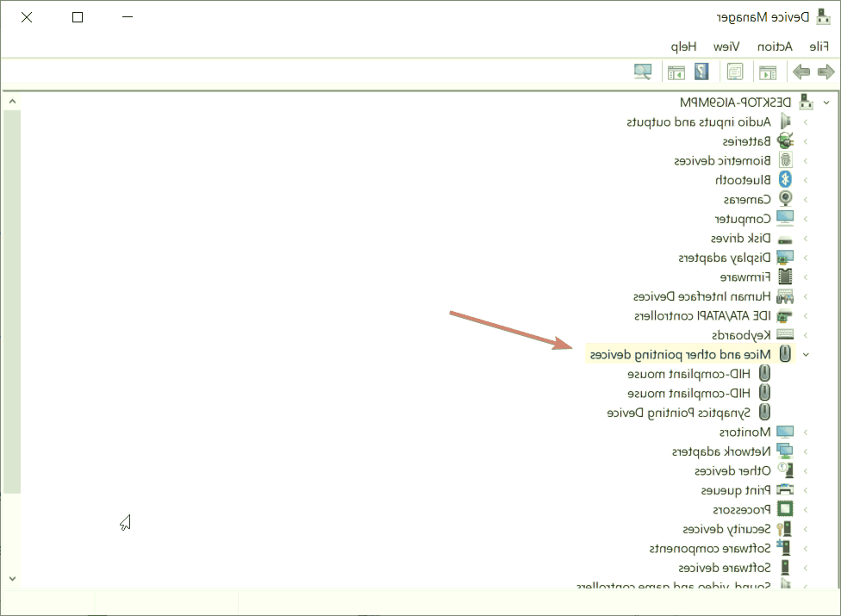This screenshot has height=616, width=841.
Task: Open the Properties toolbar icon
Action: (x=735, y=72)
